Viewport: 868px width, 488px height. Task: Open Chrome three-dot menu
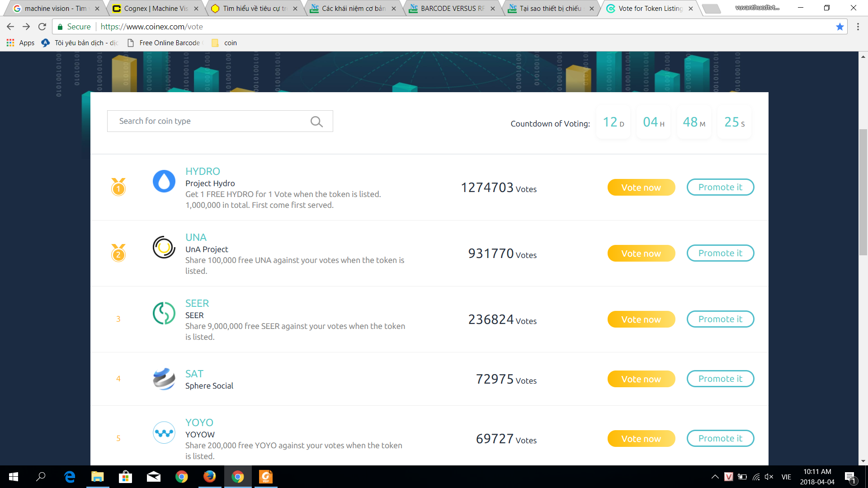[x=858, y=27]
